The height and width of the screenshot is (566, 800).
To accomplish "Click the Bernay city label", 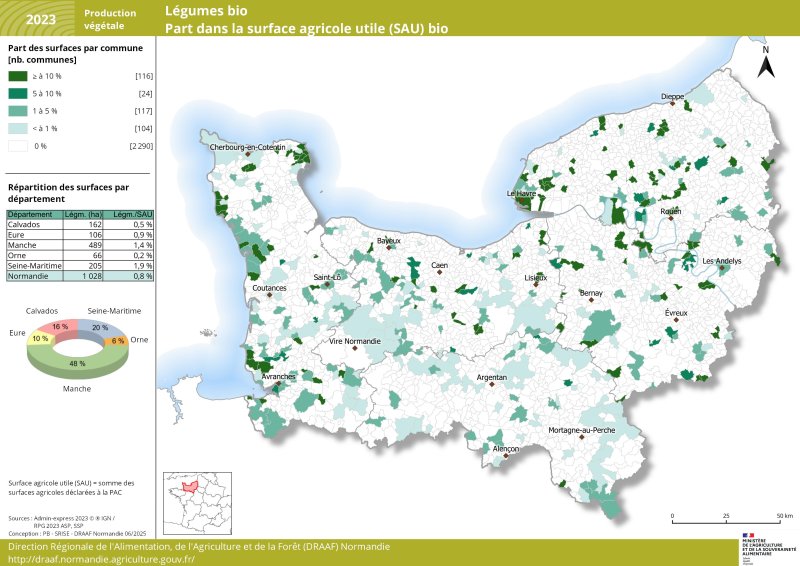I will pyautogui.click(x=591, y=293).
